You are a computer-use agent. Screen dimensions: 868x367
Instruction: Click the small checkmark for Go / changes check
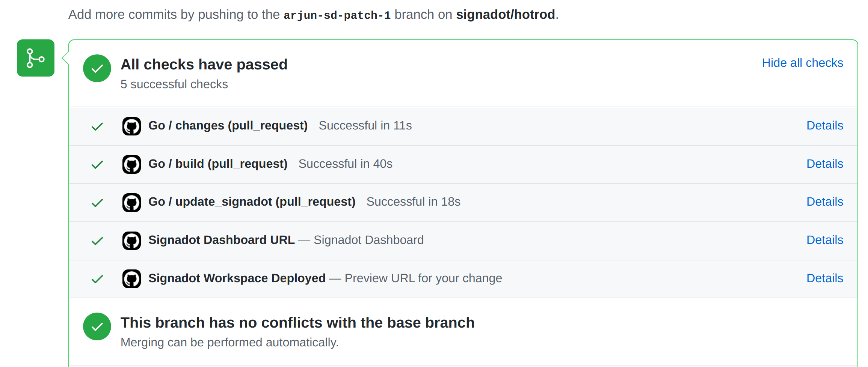(x=97, y=126)
